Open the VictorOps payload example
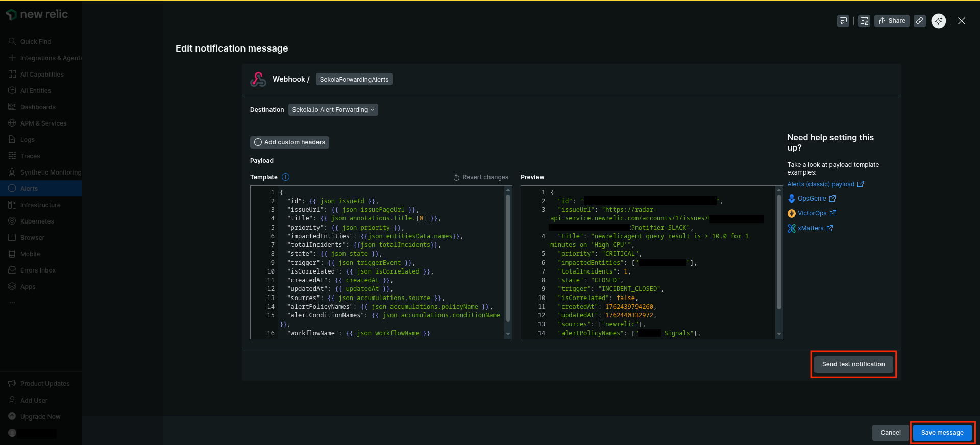Screen dimensions: 980x445 click(x=812, y=213)
